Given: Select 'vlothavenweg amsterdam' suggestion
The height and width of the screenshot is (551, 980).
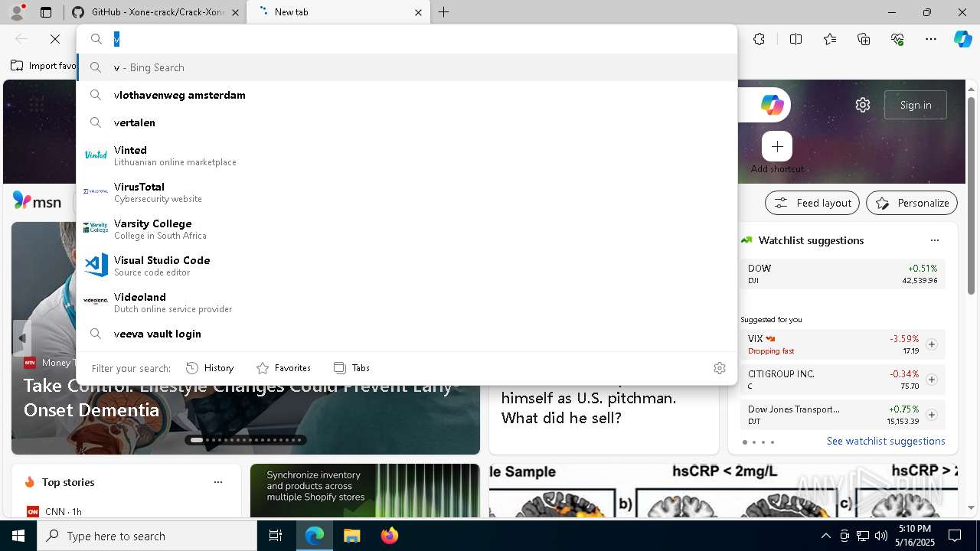Looking at the screenshot, I should tap(407, 95).
